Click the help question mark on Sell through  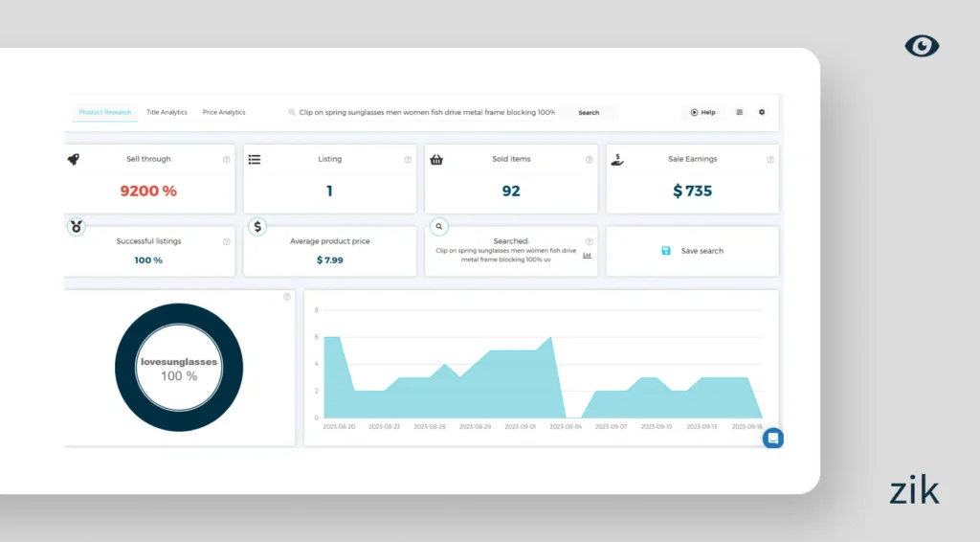point(227,160)
